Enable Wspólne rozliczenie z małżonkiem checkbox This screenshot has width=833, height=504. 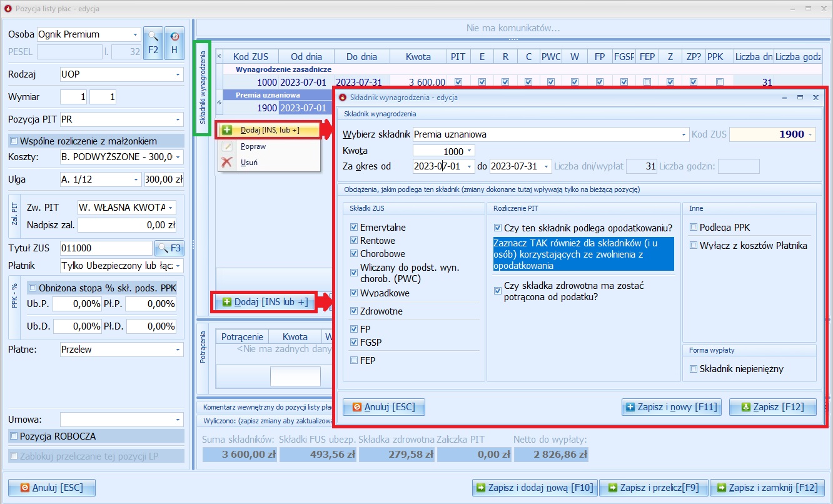click(x=14, y=141)
